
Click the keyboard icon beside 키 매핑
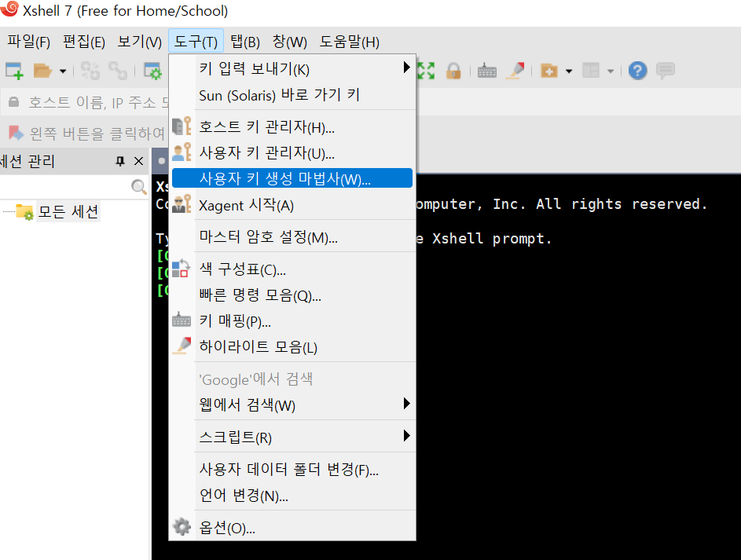click(x=182, y=320)
